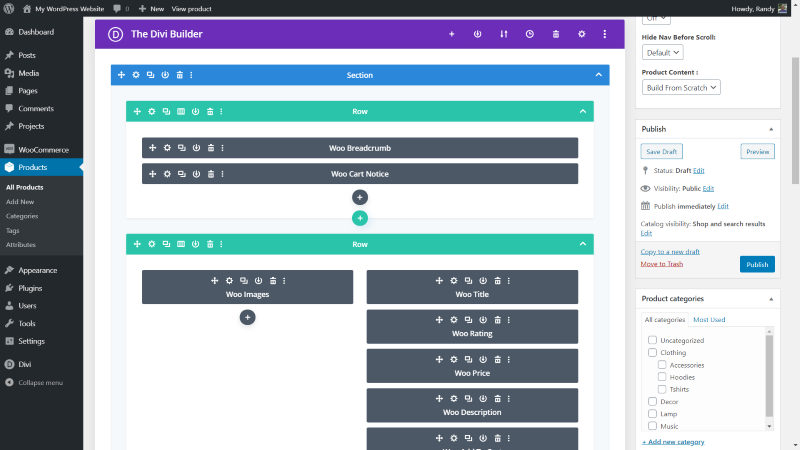Screen dimensions: 800x450
Task: Disable the Section with its power icon
Action: click(x=165, y=75)
